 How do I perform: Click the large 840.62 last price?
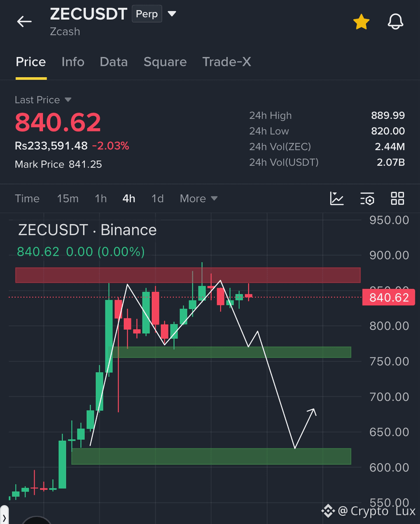(58, 122)
